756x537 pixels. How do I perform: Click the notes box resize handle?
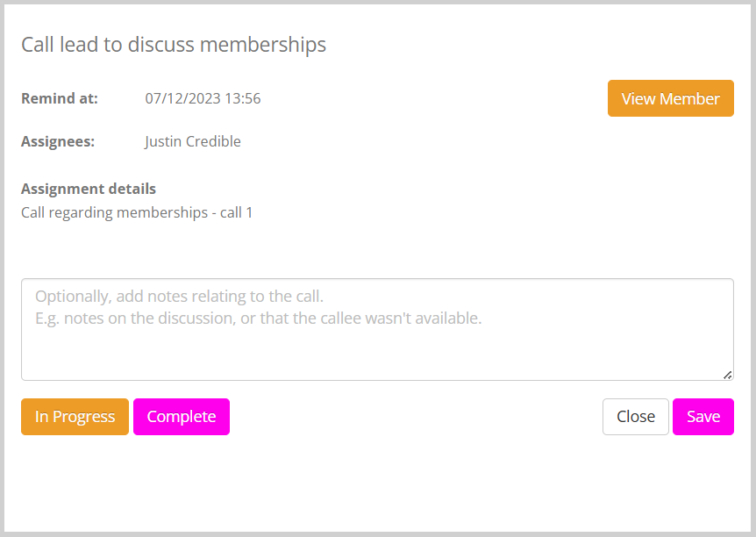pyautogui.click(x=728, y=375)
